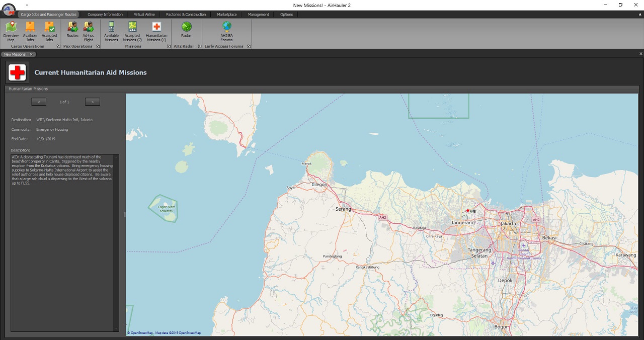Open Available Missions
This screenshot has height=340, width=644.
[x=111, y=33]
